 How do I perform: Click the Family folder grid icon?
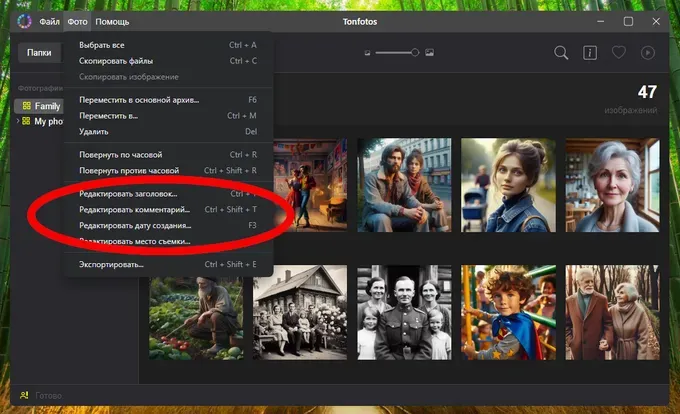click(x=27, y=106)
